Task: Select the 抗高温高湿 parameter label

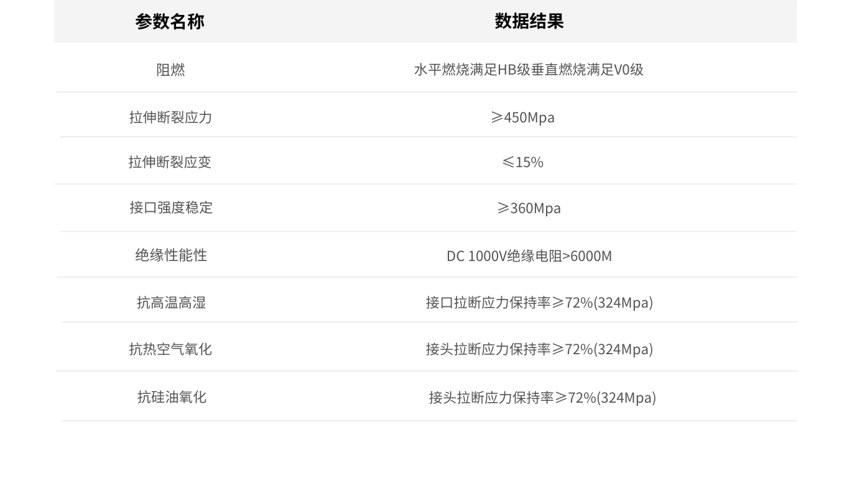Action: [171, 303]
